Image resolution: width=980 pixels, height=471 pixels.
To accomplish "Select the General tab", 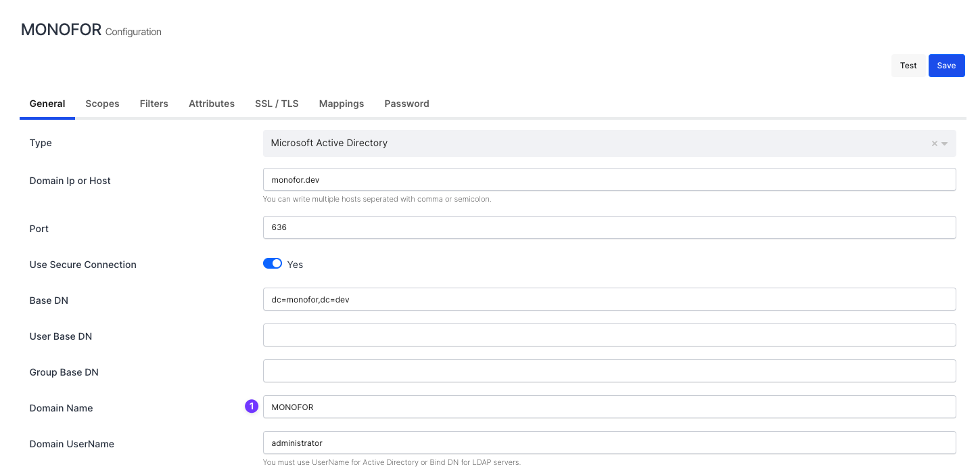I will point(47,104).
